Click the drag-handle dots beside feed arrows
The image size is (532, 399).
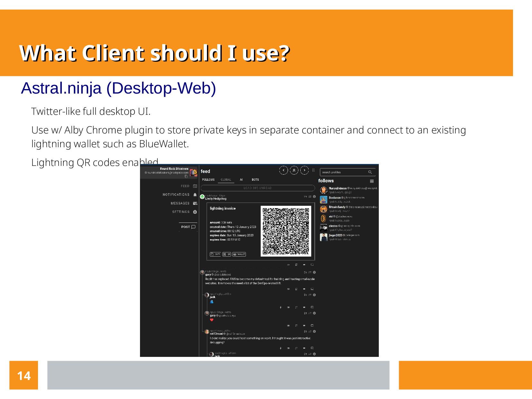pos(313,170)
